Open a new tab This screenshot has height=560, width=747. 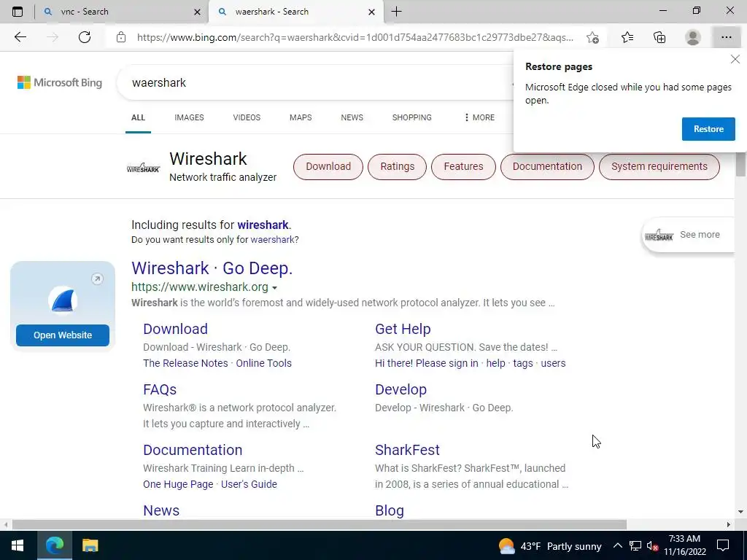pos(396,12)
